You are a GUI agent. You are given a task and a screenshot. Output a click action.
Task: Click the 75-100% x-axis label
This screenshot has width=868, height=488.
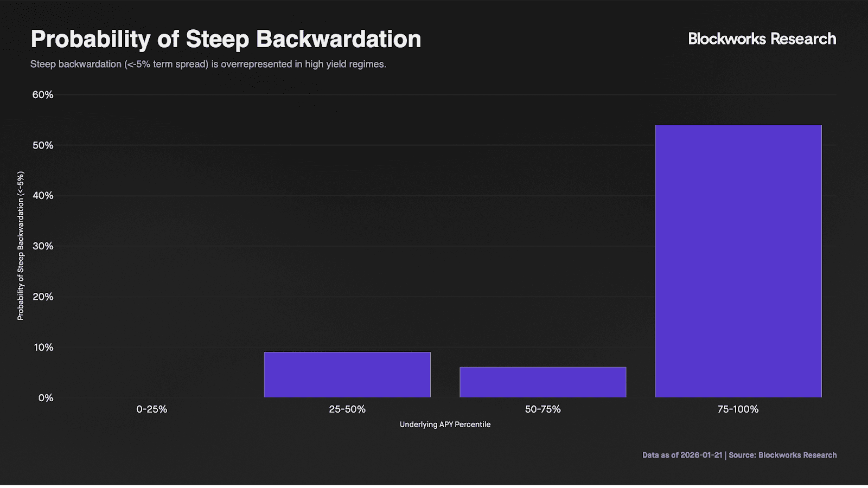738,409
